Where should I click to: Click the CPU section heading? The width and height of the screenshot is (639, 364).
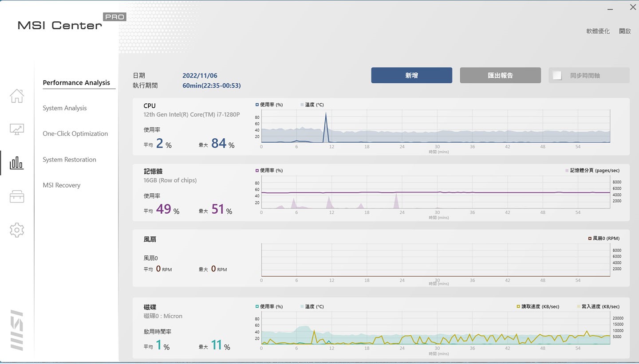pyautogui.click(x=150, y=106)
